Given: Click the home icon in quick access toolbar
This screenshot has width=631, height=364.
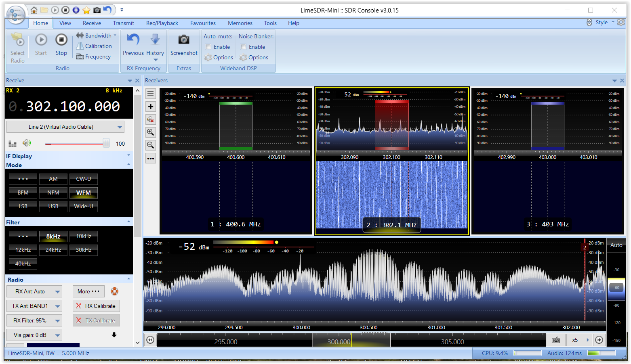Looking at the screenshot, I should 34,10.
